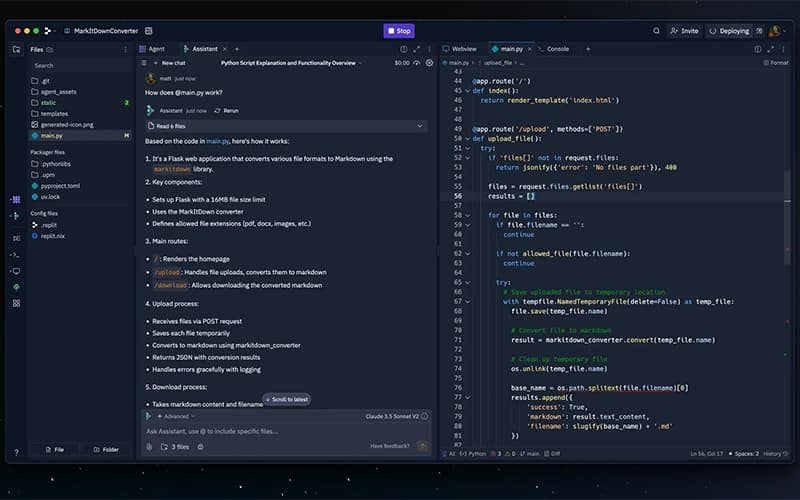Image resolution: width=800 pixels, height=500 pixels.
Task: Click the shell prompt icon in left rail
Action: [x=16, y=255]
